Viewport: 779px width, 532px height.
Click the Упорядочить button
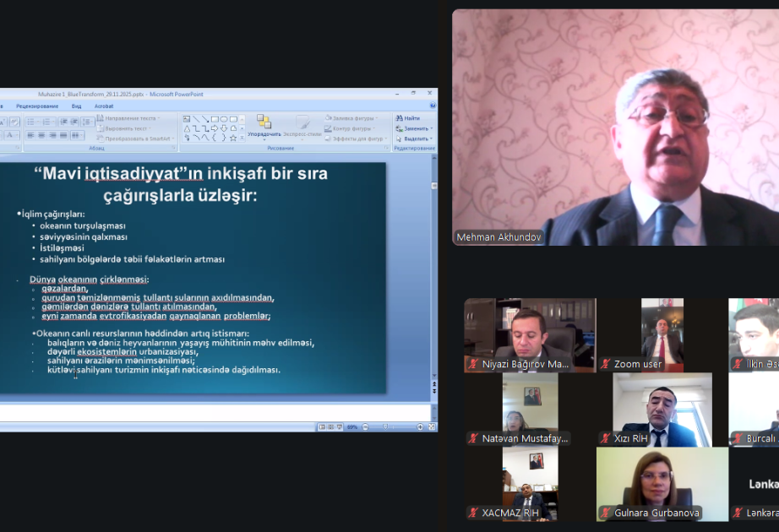pos(264,128)
